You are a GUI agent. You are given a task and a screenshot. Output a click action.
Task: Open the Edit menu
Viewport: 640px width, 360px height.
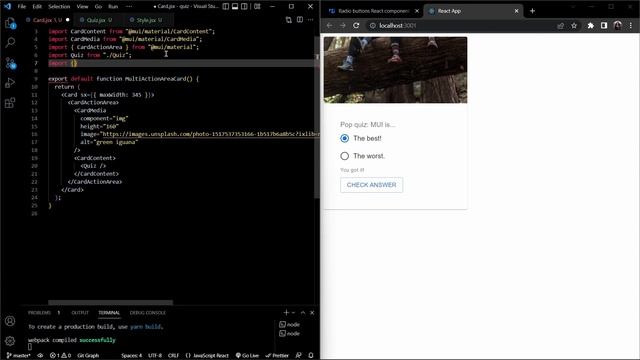click(37, 7)
